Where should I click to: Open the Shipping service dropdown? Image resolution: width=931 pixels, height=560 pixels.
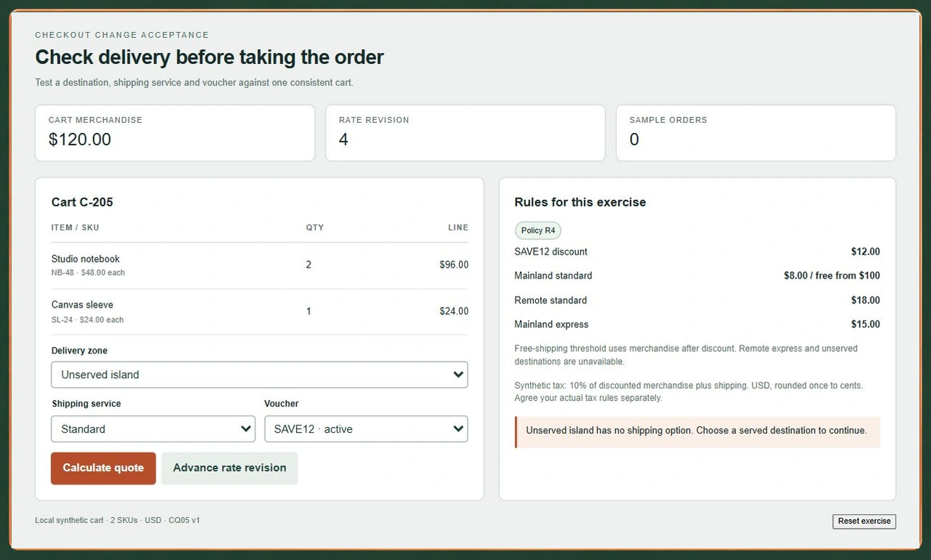point(153,429)
